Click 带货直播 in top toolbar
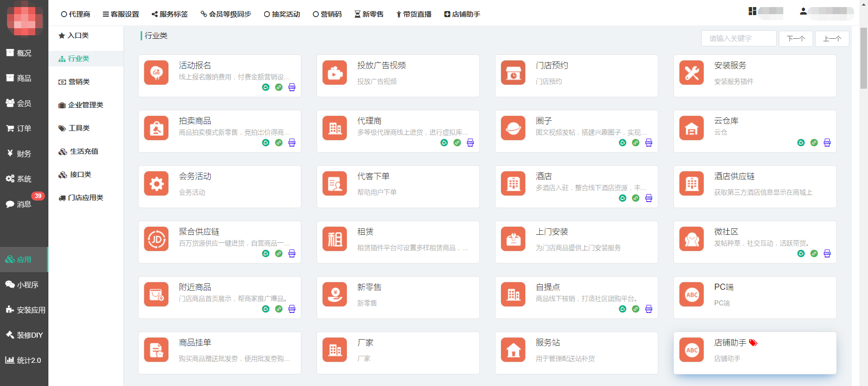 coord(413,14)
